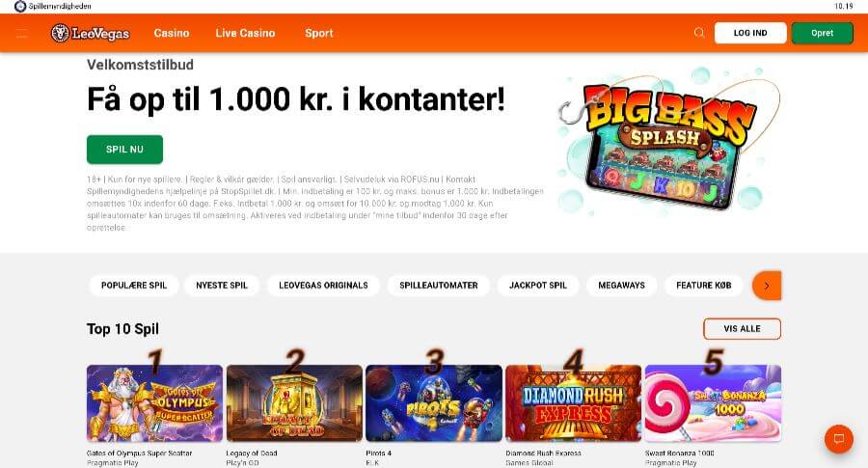Screen dimensions: 868x468
Task: Filter by Populære Spil category
Action: click(x=134, y=286)
